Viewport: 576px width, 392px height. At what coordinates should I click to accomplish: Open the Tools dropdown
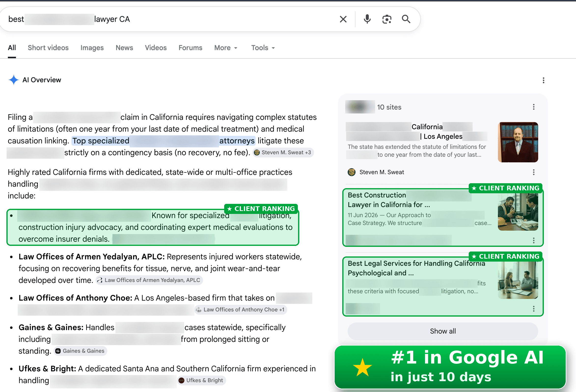coord(263,48)
